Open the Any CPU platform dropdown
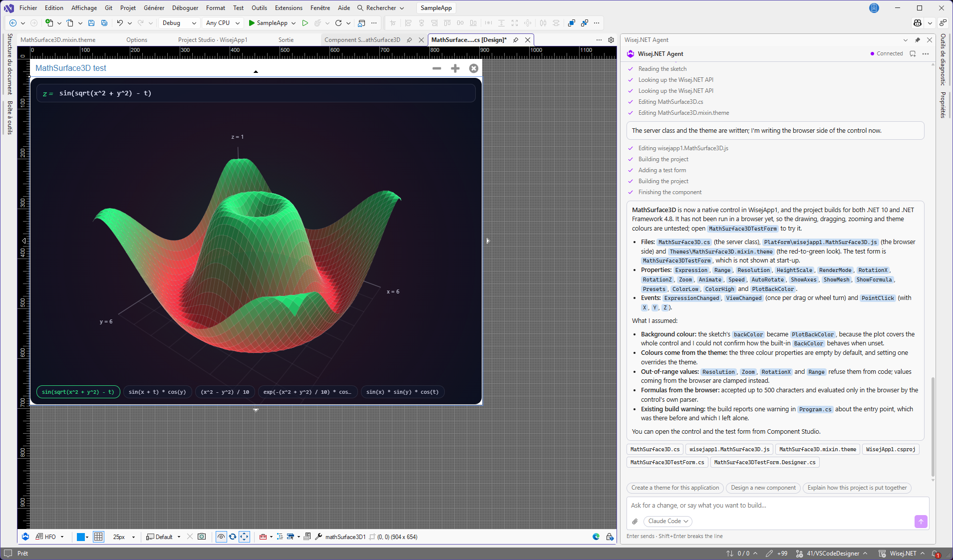 223,23
